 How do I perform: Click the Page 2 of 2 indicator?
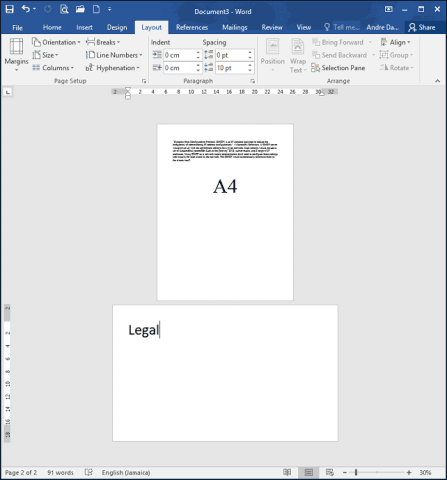(x=21, y=473)
